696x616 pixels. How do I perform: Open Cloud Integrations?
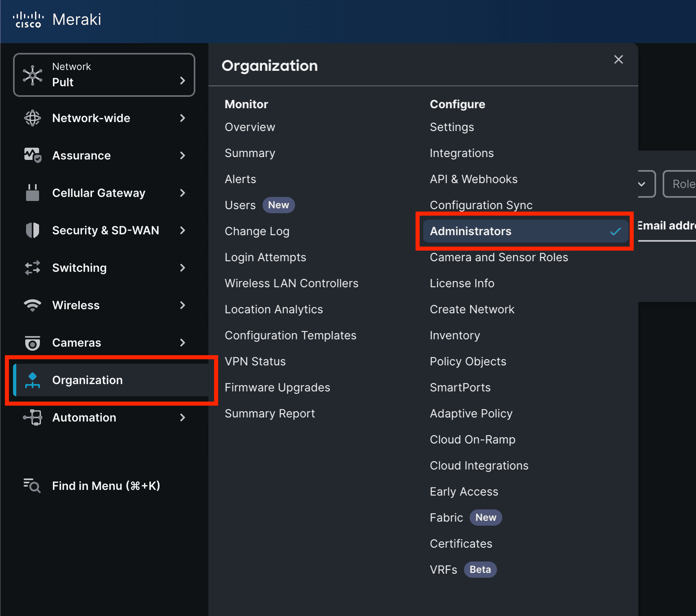(479, 465)
